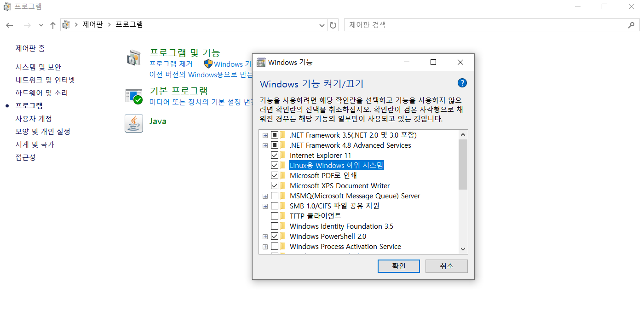Screen dimensions: 644x335
Task: Click the Control Panel icon in address bar
Action: (x=66, y=24)
